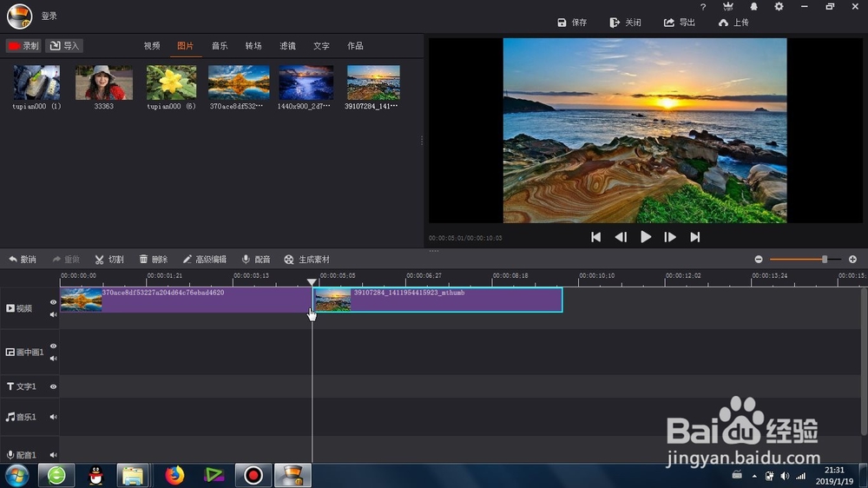Select the yellow flower image thumbnail
This screenshot has height=488, width=868.
[x=171, y=82]
